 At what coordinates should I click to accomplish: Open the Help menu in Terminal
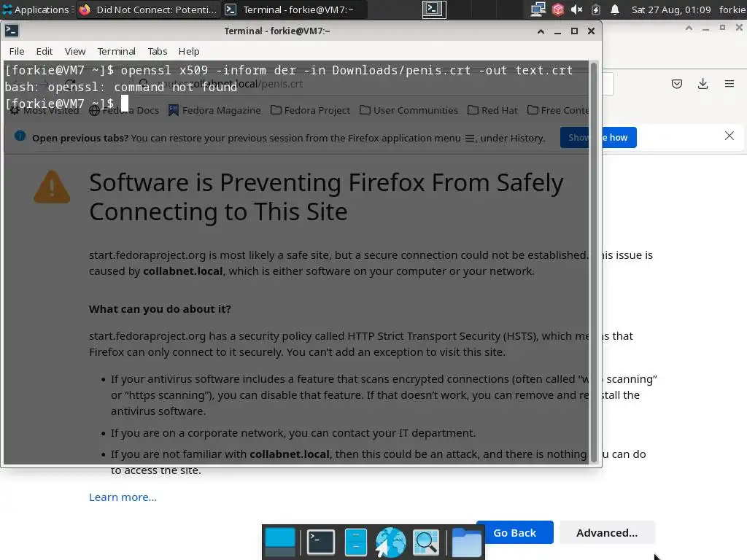pyautogui.click(x=189, y=52)
